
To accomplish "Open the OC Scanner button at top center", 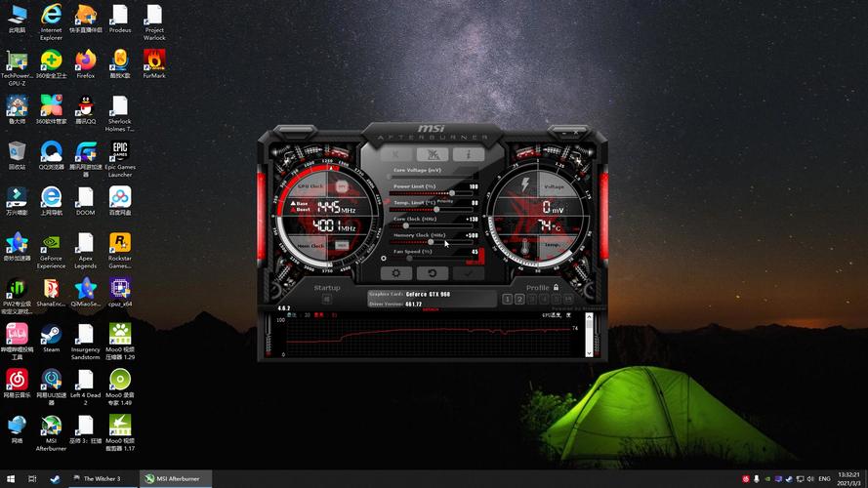I will click(x=432, y=154).
